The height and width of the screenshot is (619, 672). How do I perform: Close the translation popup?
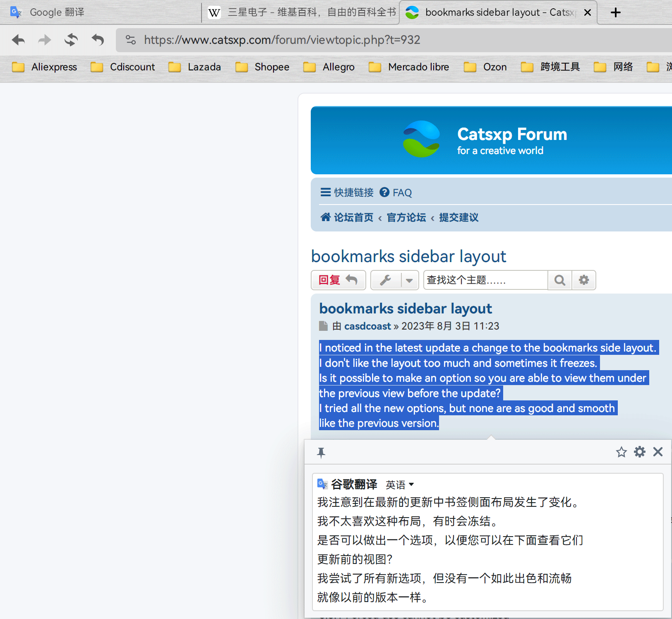point(658,452)
